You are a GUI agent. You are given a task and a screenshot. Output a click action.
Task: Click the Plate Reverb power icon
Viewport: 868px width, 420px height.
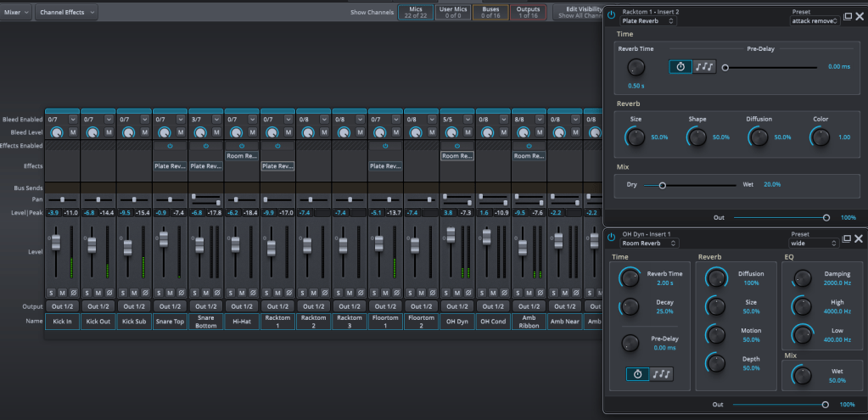[613, 15]
